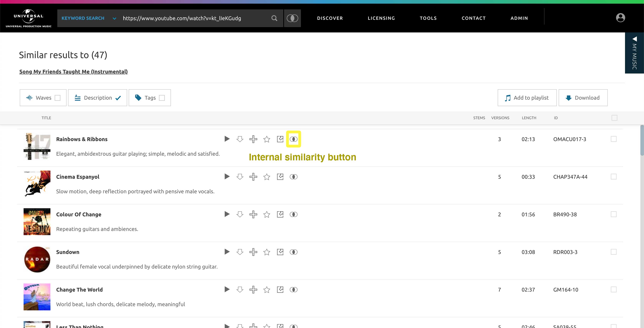Open the Contact menu

pyautogui.click(x=473, y=18)
